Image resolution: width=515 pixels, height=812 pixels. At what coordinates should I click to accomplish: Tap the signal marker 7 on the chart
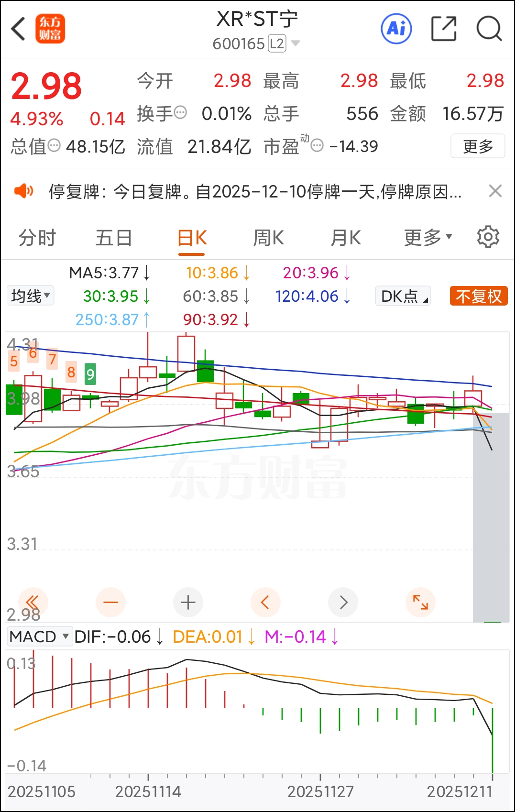tap(52, 359)
